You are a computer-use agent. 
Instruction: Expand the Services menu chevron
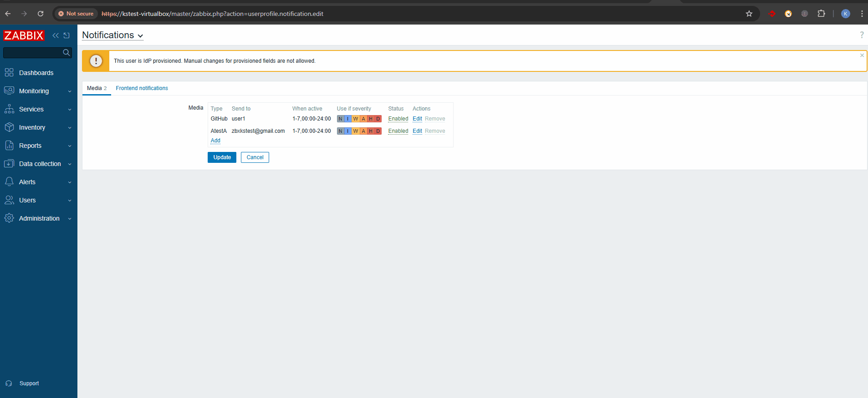tap(70, 109)
